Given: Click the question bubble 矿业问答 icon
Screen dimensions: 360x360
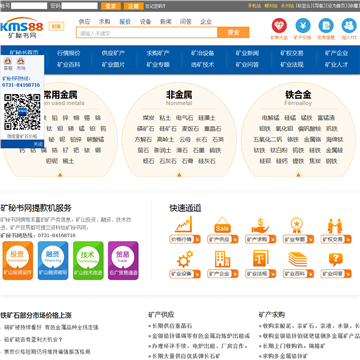Looking at the screenshot, I should [x=335, y=260].
